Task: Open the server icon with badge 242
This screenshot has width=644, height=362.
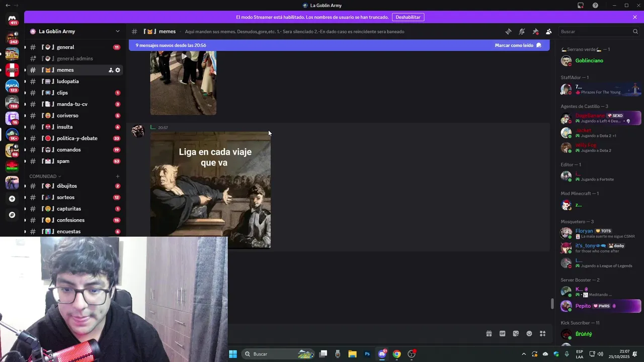Action: 12,38
